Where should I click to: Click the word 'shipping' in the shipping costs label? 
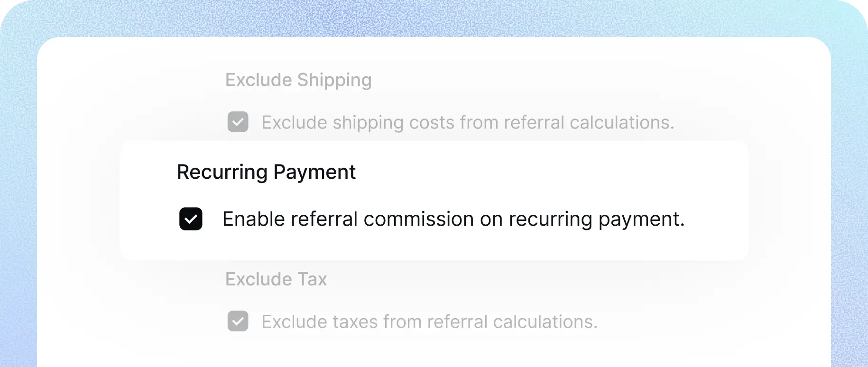click(x=368, y=123)
